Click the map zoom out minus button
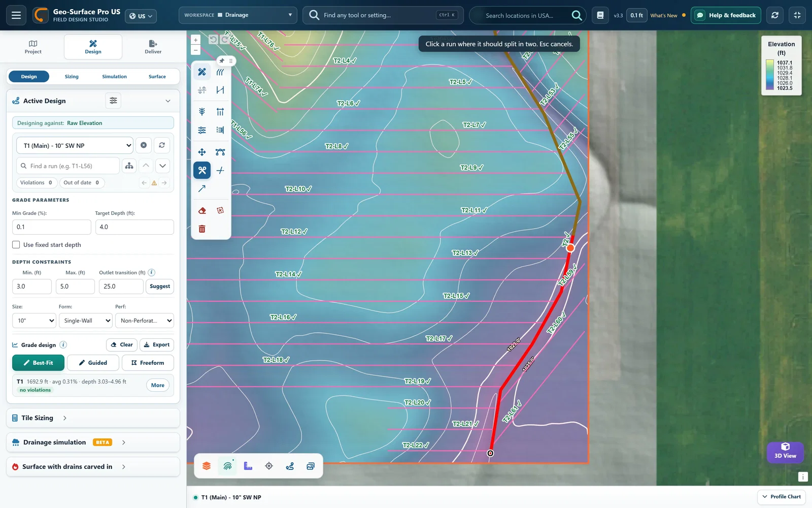 point(196,50)
